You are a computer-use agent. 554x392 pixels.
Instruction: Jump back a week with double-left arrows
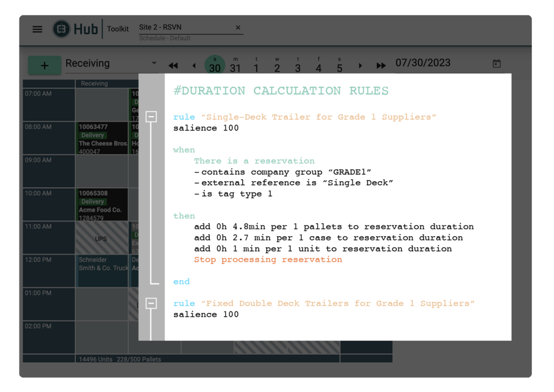(x=173, y=65)
